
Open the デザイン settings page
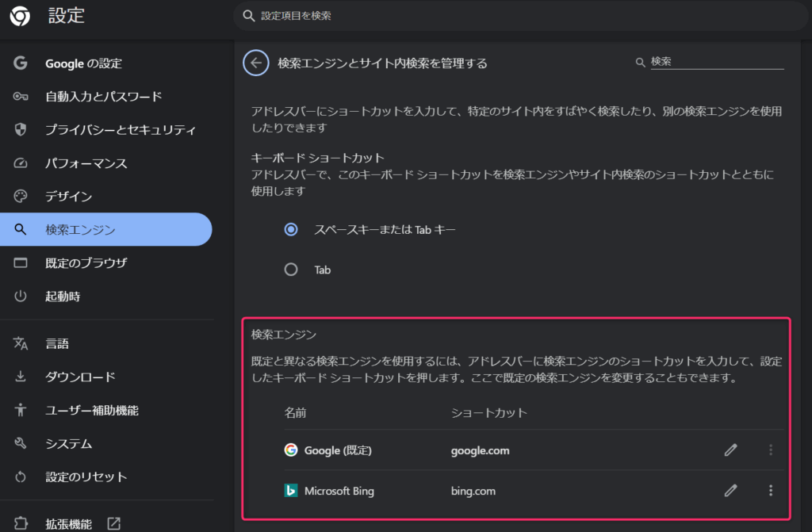[68, 197]
